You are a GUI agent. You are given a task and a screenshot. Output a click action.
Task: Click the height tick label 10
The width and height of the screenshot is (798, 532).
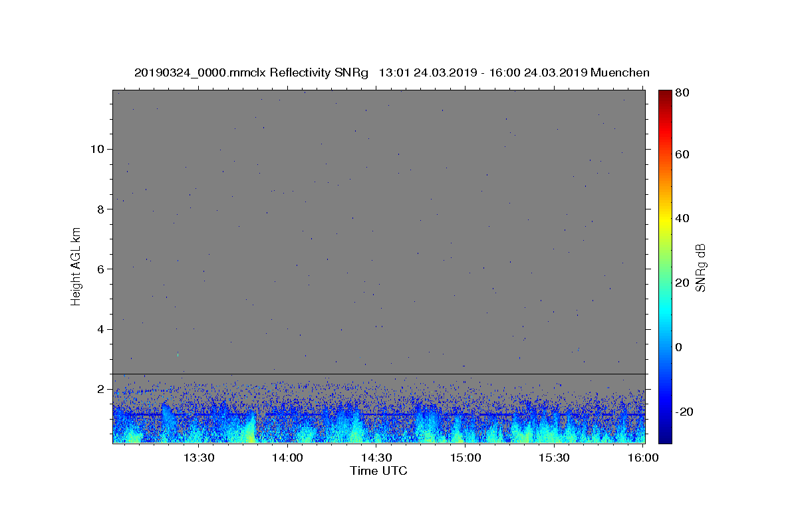[95, 149]
